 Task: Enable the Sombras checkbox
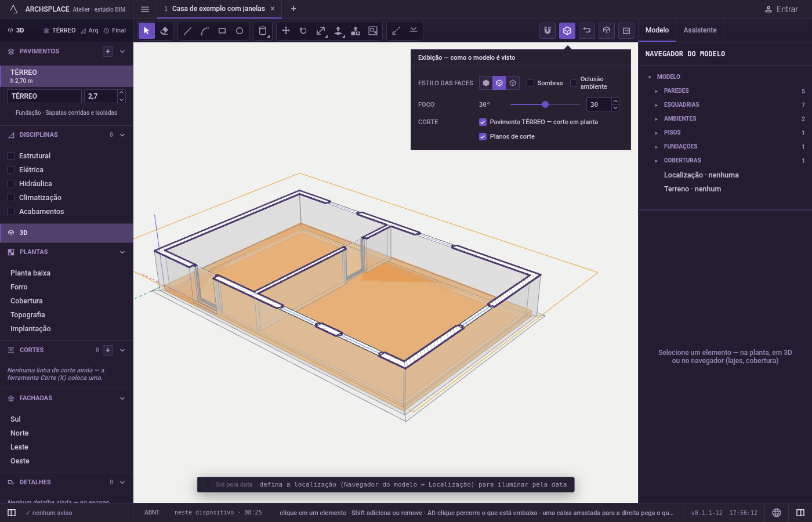tap(530, 83)
